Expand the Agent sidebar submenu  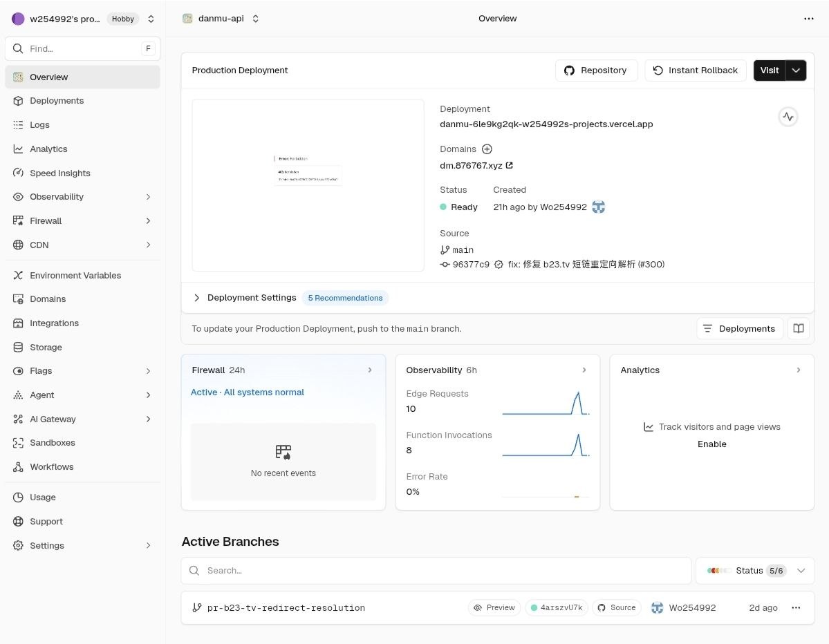tap(148, 395)
